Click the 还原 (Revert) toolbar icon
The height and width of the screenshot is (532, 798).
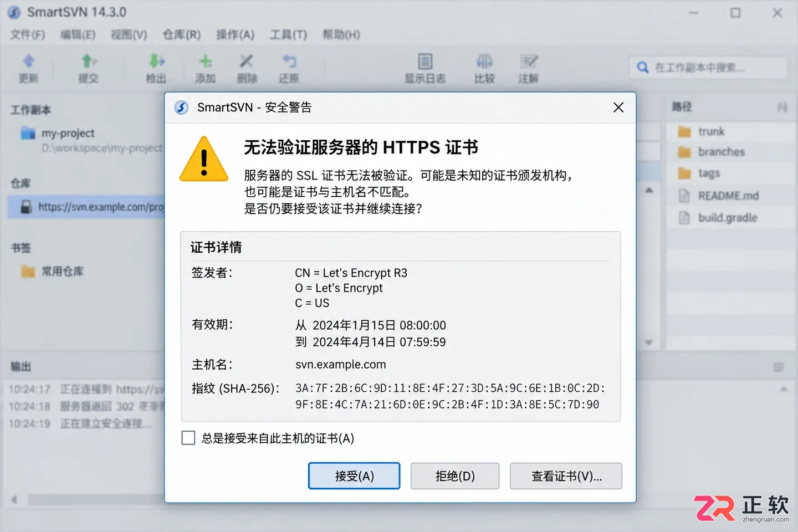pos(289,61)
